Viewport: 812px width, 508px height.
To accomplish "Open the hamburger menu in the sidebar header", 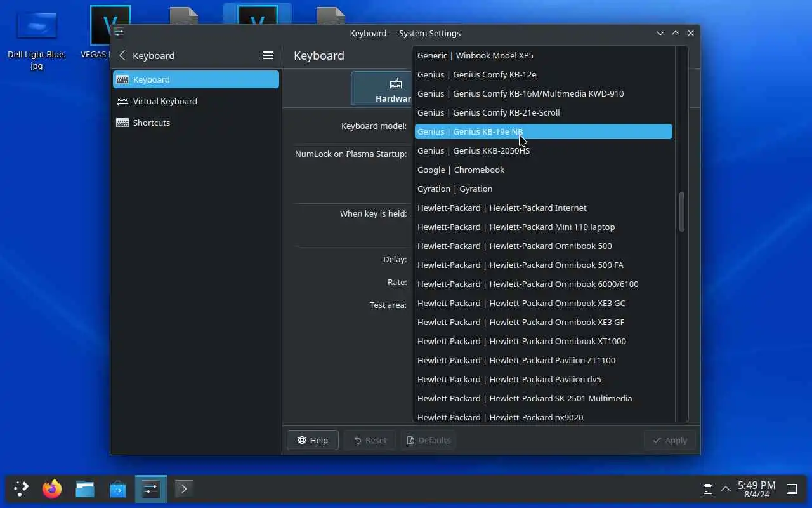I will pyautogui.click(x=268, y=56).
